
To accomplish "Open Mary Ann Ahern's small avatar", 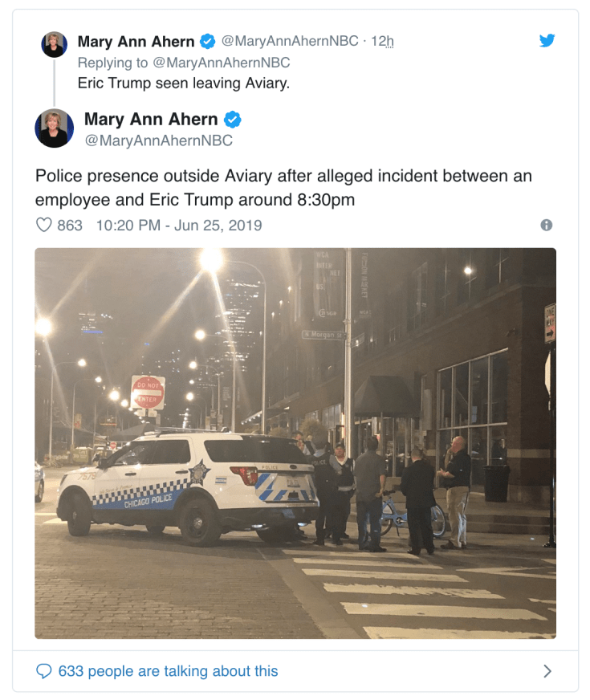I will [x=55, y=44].
